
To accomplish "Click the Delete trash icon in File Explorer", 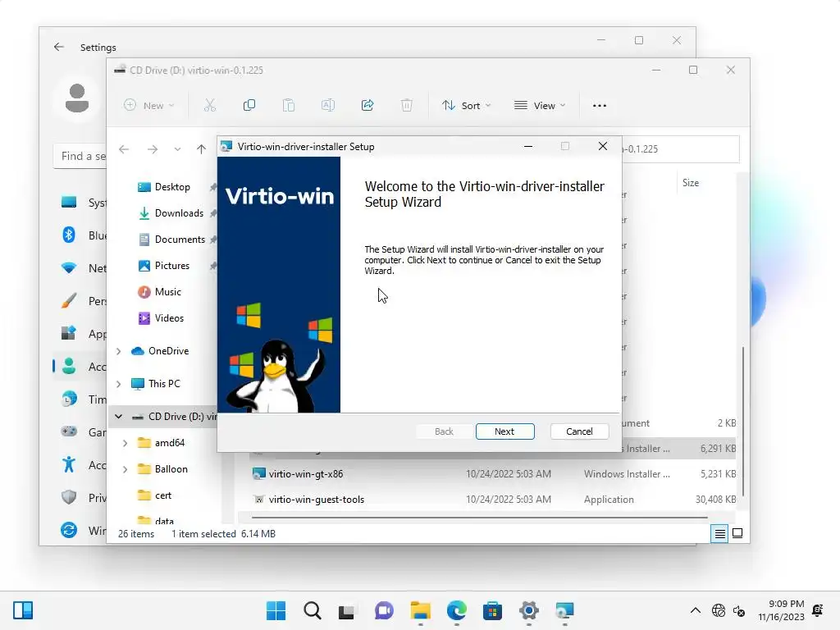I will [407, 105].
